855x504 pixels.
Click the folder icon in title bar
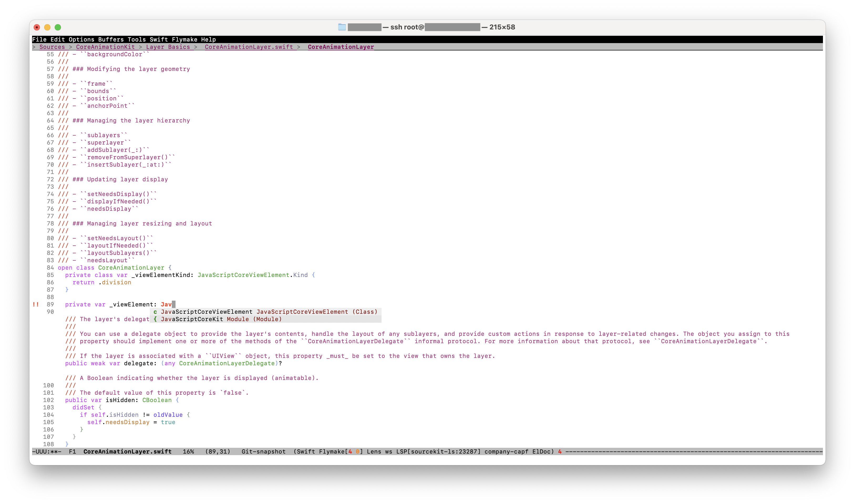tap(342, 27)
